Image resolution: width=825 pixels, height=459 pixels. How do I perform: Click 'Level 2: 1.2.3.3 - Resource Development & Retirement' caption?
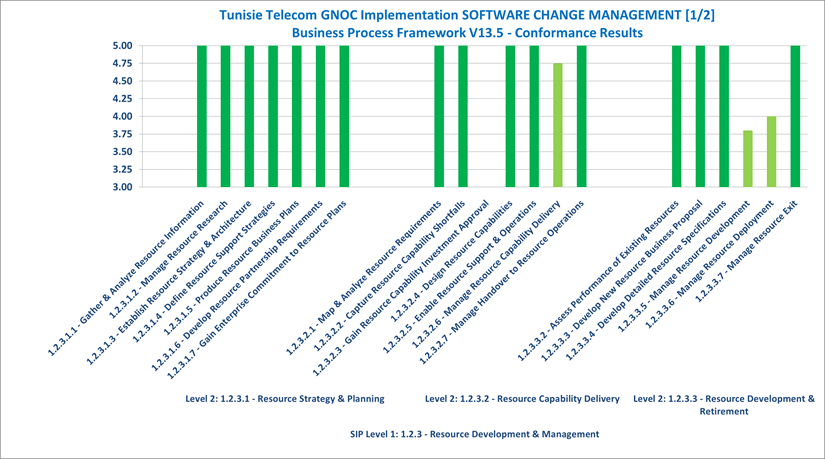[724, 405]
